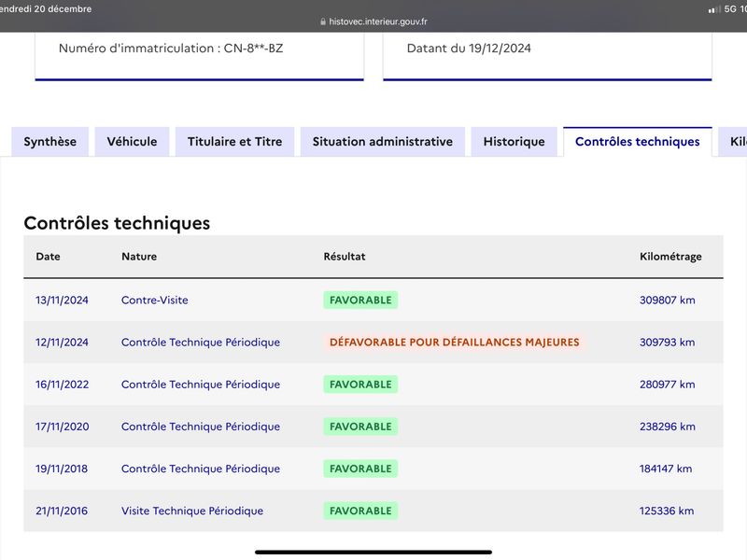Select the Contrôles techniques tab
The width and height of the screenshot is (747, 560).
(638, 142)
